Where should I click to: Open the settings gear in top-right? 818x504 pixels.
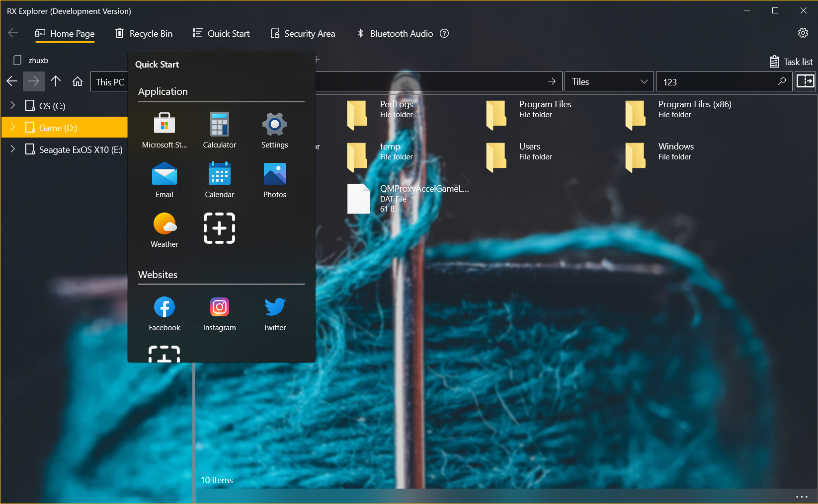[x=803, y=33]
